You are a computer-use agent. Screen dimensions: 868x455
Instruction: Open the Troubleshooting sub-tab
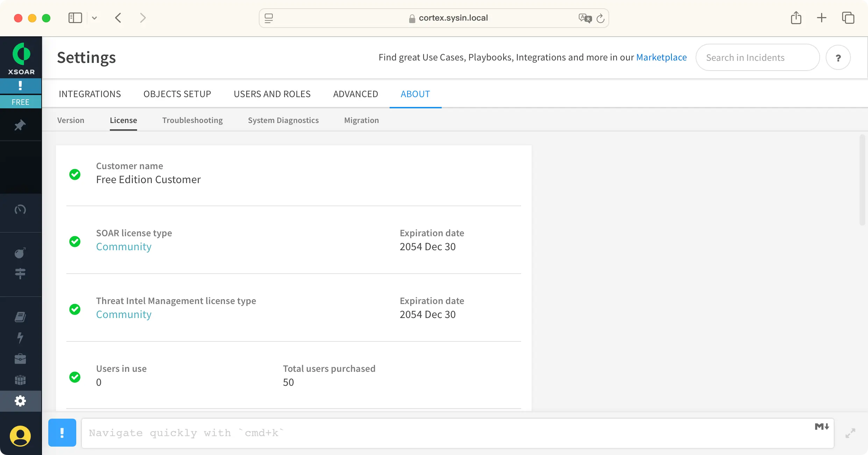click(x=192, y=120)
